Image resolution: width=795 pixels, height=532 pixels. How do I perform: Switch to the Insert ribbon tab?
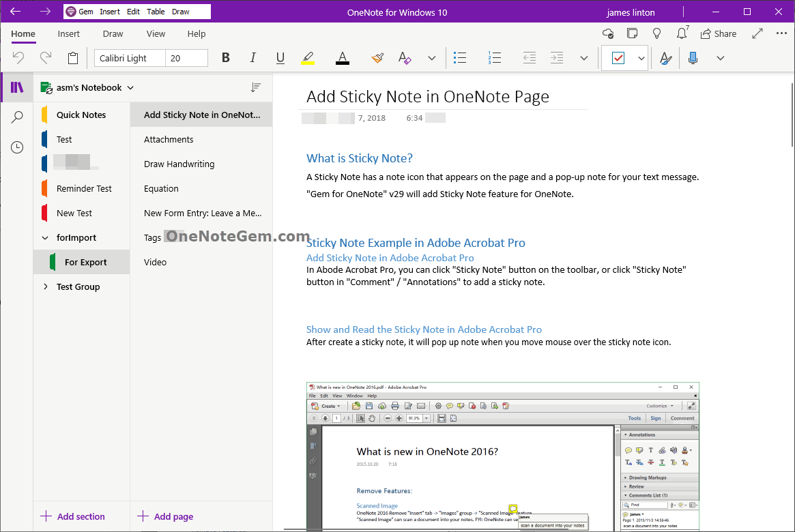pyautogui.click(x=68, y=34)
